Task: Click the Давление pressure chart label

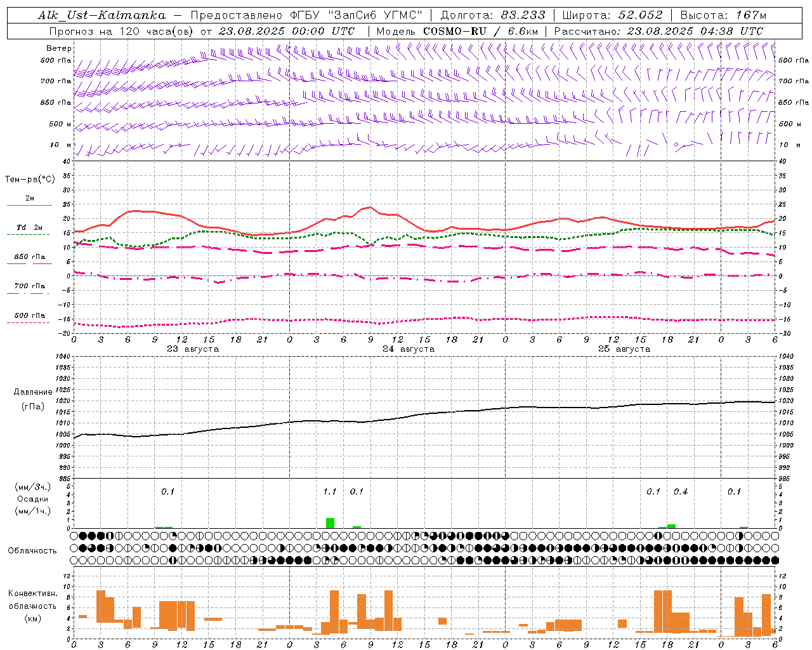Action: 33,392
